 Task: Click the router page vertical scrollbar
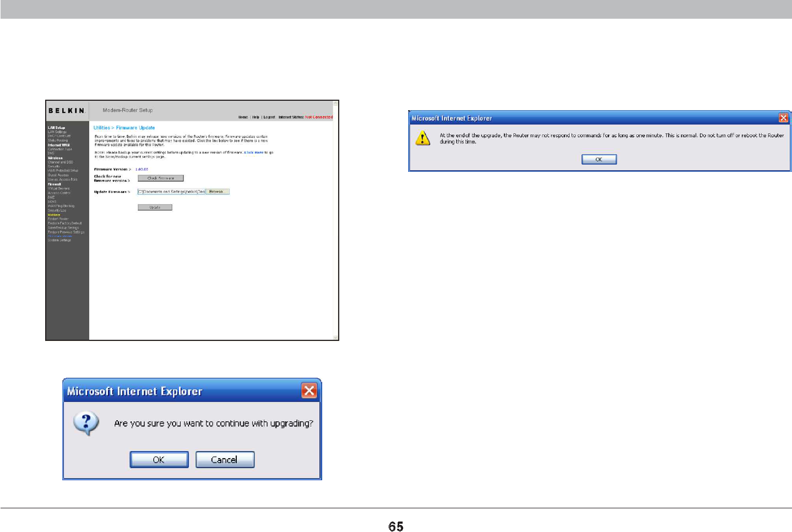click(x=335, y=220)
